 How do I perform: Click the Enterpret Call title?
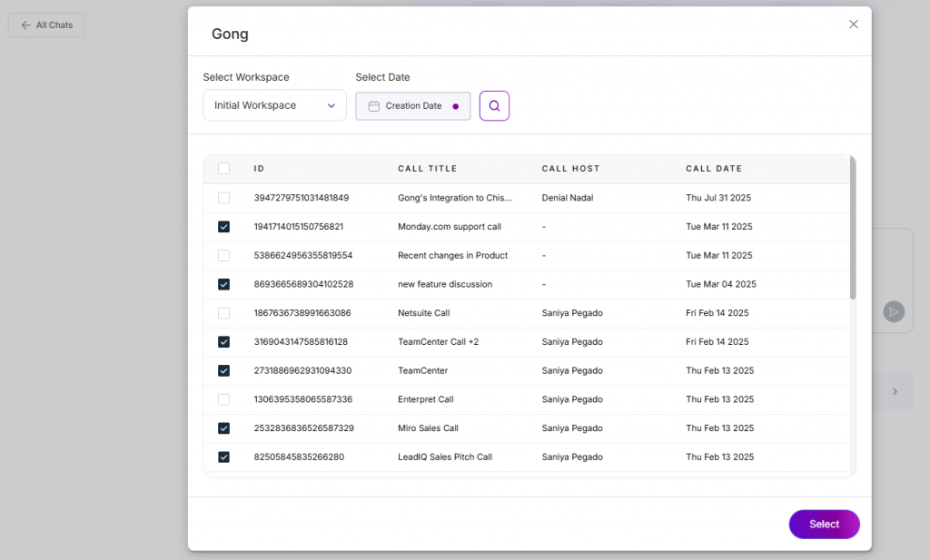pos(426,399)
